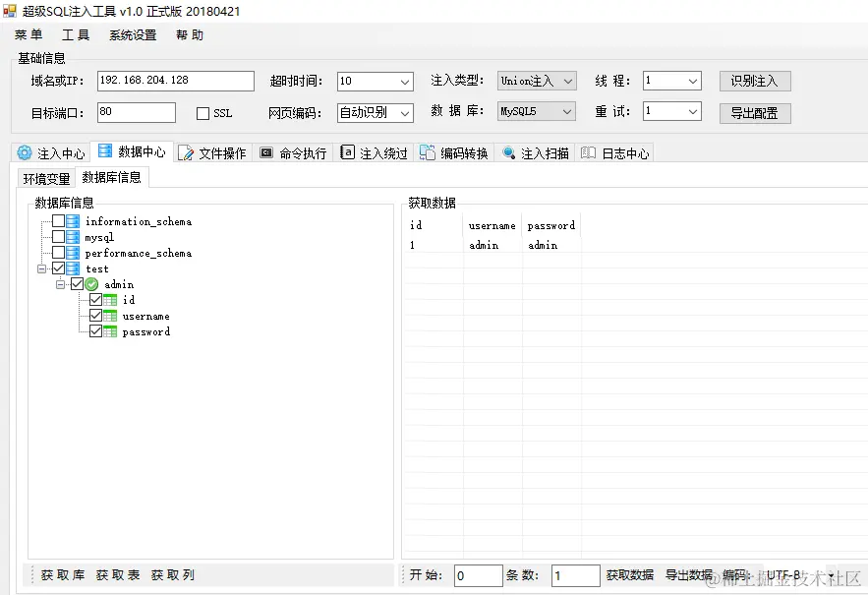Open the 工具 menu
Screen dimensions: 868x595
coord(76,34)
